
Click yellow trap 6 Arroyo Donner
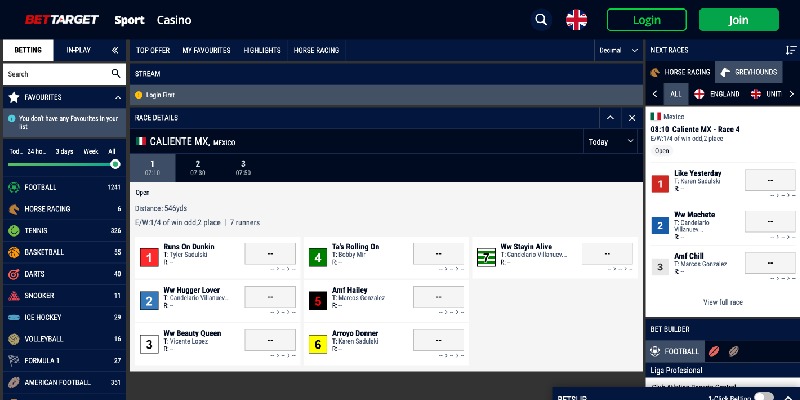tap(318, 344)
